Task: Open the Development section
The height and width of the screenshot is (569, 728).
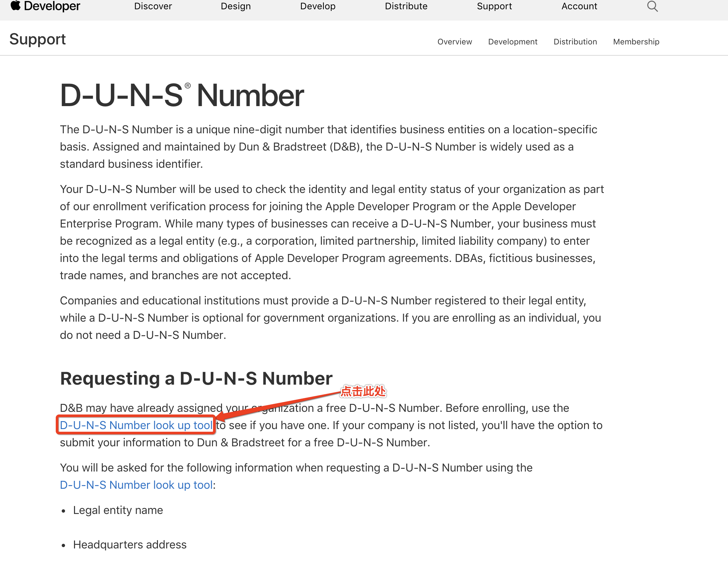Action: pyautogui.click(x=512, y=41)
